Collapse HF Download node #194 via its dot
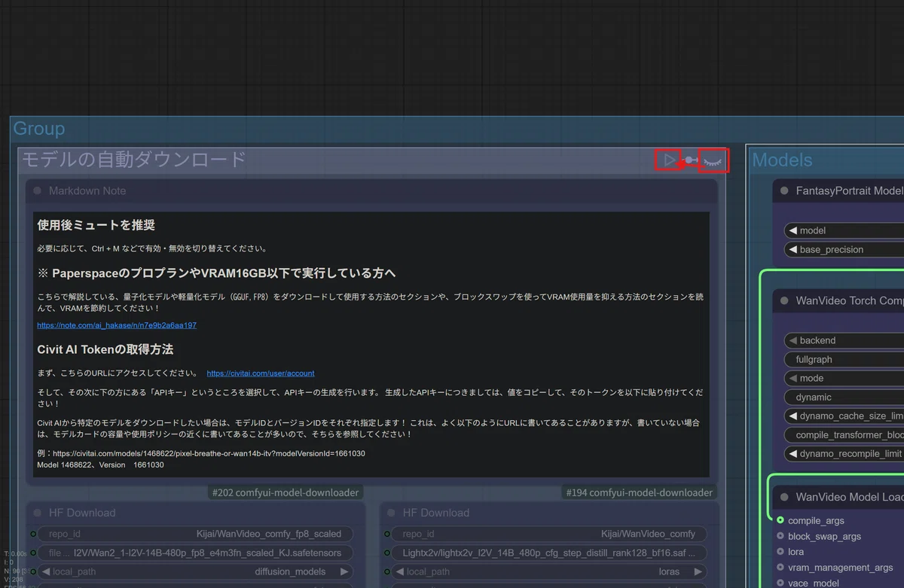Viewport: 904px width, 588px height. [x=392, y=513]
